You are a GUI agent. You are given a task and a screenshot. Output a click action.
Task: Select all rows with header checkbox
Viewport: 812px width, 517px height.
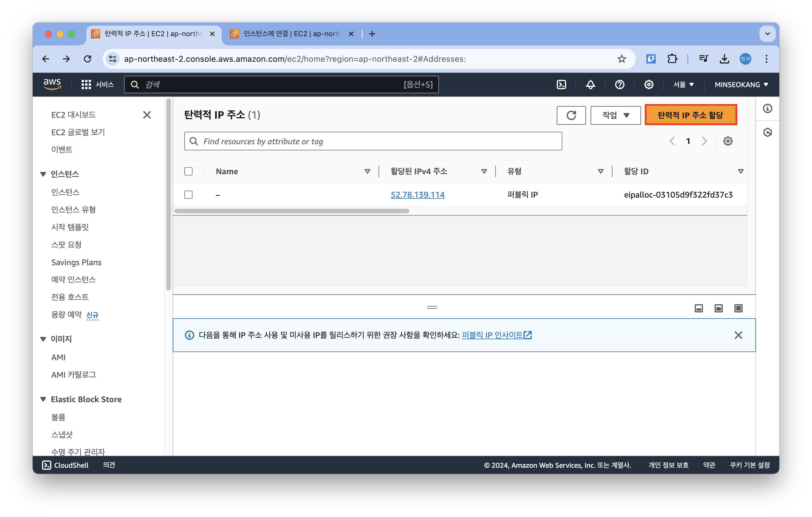[x=188, y=171]
